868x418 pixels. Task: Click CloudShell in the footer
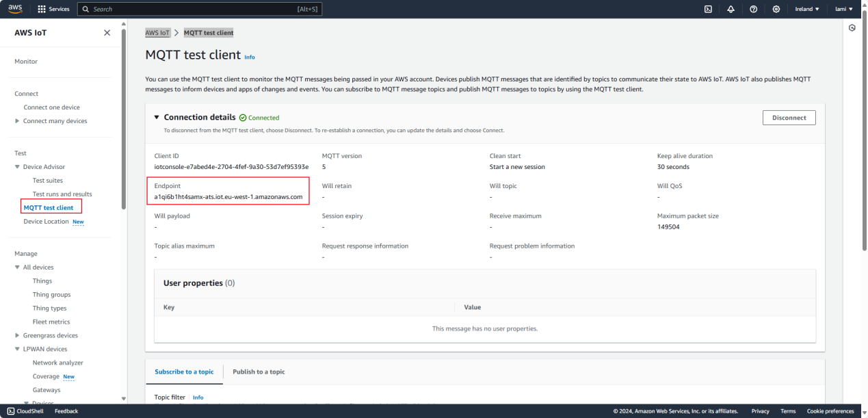[25, 411]
